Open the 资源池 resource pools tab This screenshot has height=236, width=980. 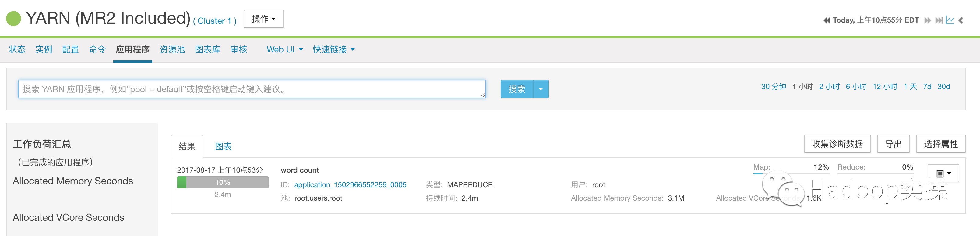[172, 49]
